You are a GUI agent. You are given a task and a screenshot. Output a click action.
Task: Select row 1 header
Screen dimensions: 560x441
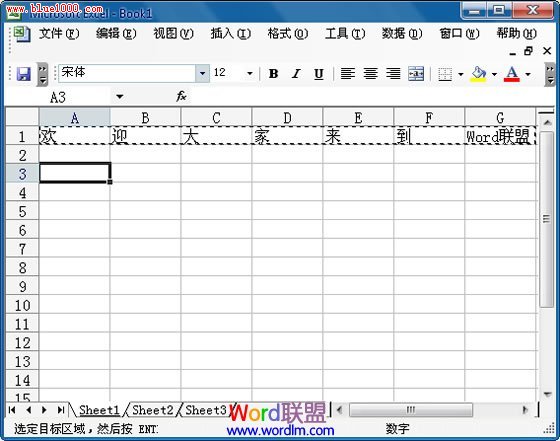point(22,136)
